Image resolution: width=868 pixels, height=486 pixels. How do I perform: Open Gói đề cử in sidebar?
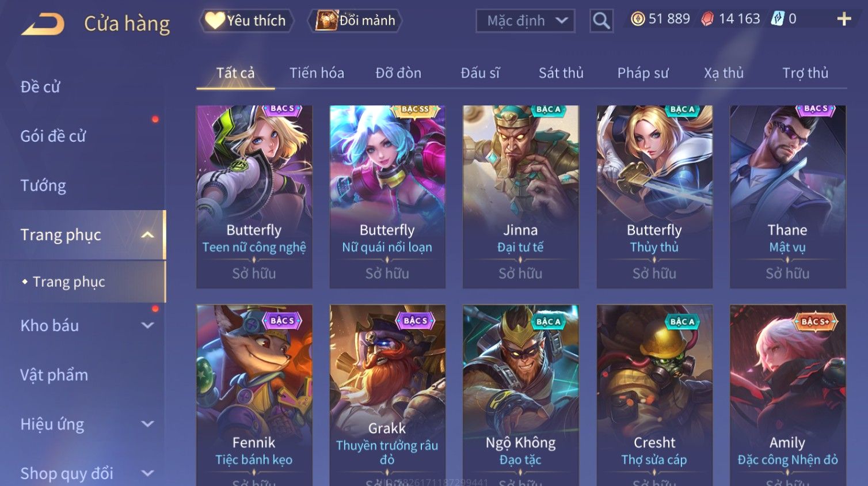[x=53, y=136]
